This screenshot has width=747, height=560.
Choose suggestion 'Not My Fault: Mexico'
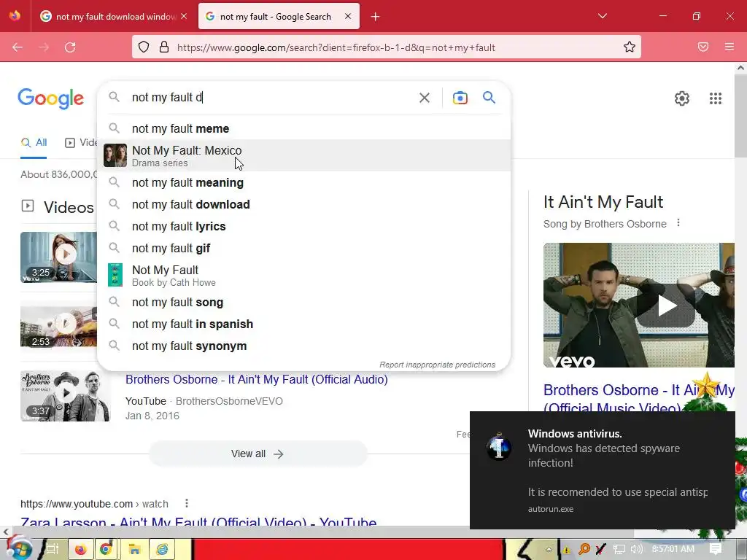pos(304,156)
